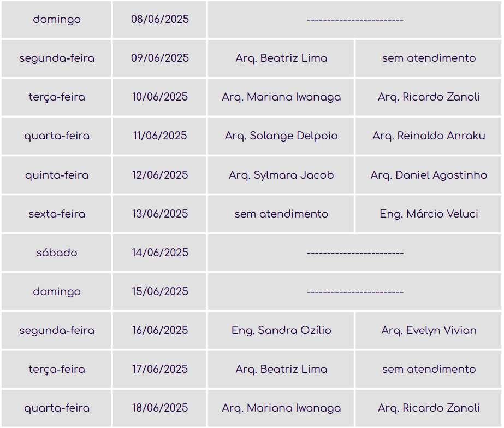This screenshot has width=504, height=428.
Task: Select the Arq. Reinaldo Anraku cell
Action: coord(429,136)
